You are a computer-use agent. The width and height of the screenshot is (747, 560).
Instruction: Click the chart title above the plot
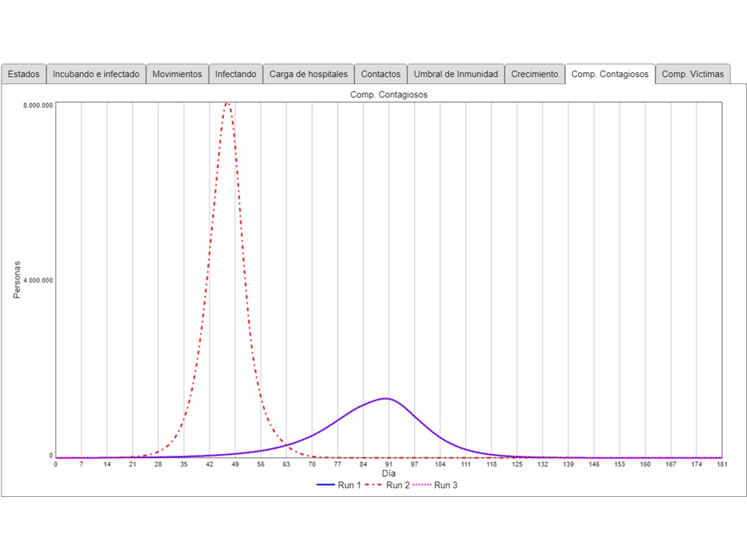pyautogui.click(x=388, y=94)
